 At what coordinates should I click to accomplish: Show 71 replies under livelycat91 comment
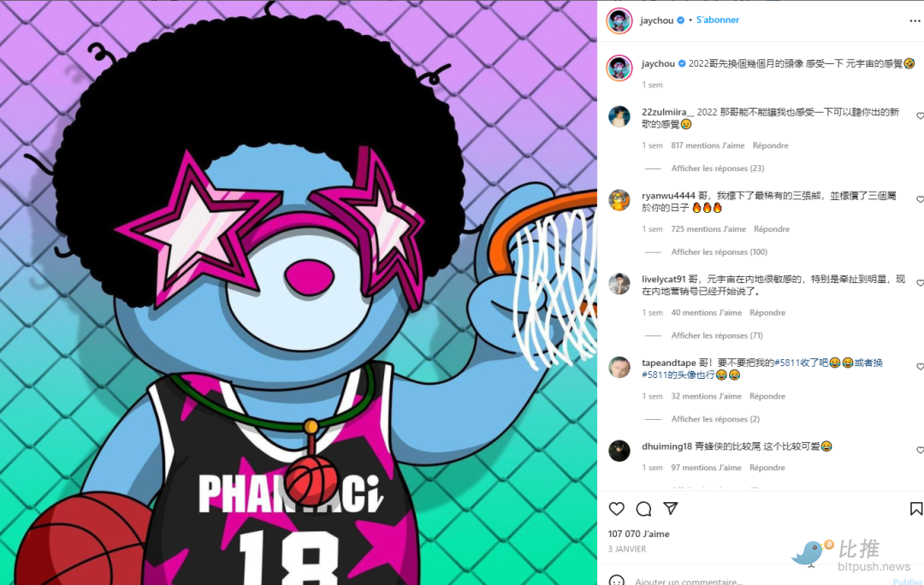click(x=717, y=336)
